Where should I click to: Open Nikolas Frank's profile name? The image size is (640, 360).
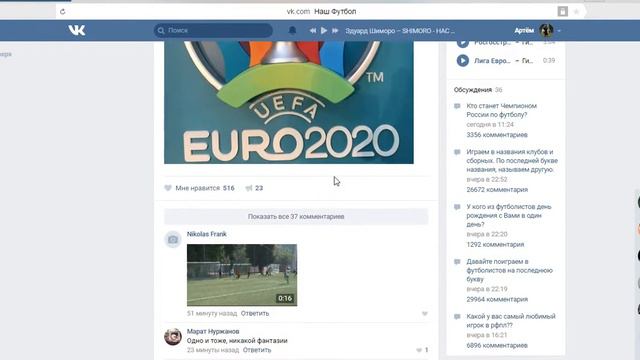click(x=207, y=234)
